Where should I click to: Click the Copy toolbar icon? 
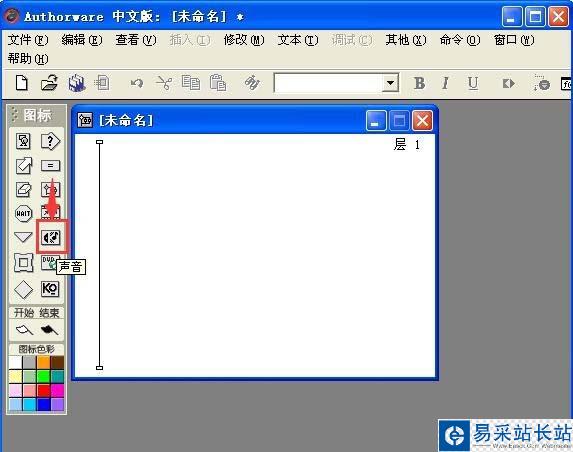coord(191,83)
